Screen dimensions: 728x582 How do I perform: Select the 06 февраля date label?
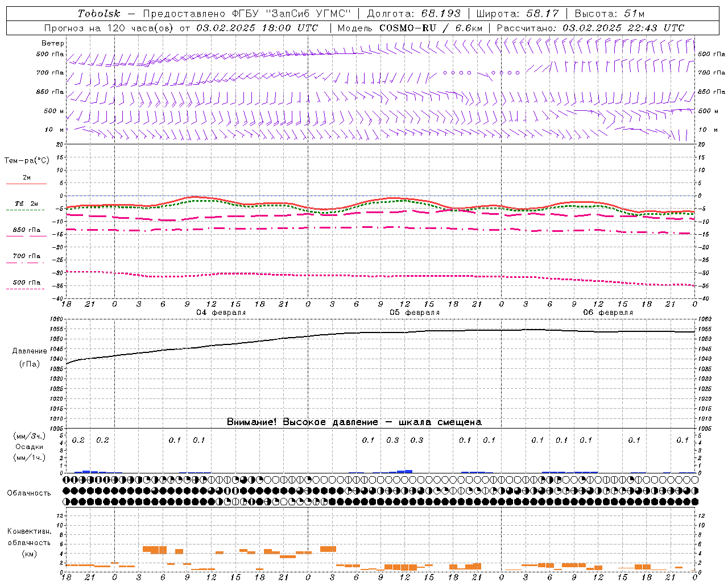tap(608, 313)
